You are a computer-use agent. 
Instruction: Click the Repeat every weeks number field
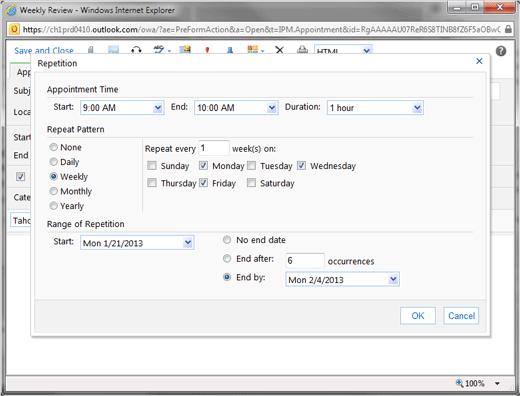(x=214, y=148)
